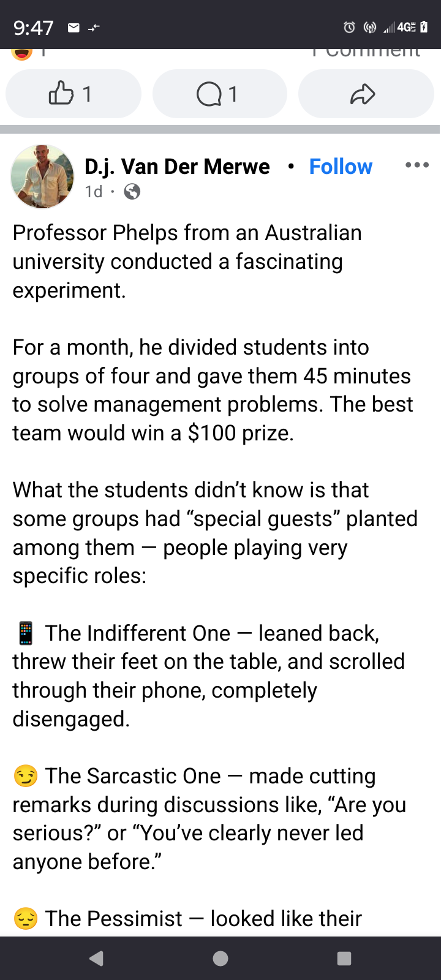The image size is (441, 980).
Task: Tap the hotspot status icon
Action: pos(369,27)
